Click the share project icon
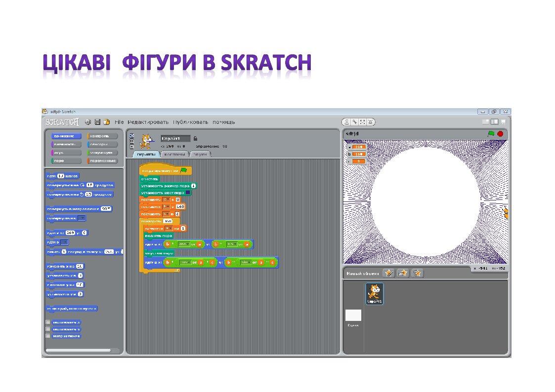The height and width of the screenshot is (392, 555). pos(107,122)
